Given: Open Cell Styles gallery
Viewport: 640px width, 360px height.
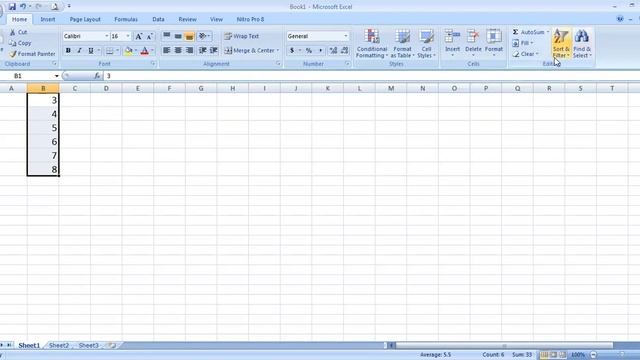Looking at the screenshot, I should click(x=426, y=44).
